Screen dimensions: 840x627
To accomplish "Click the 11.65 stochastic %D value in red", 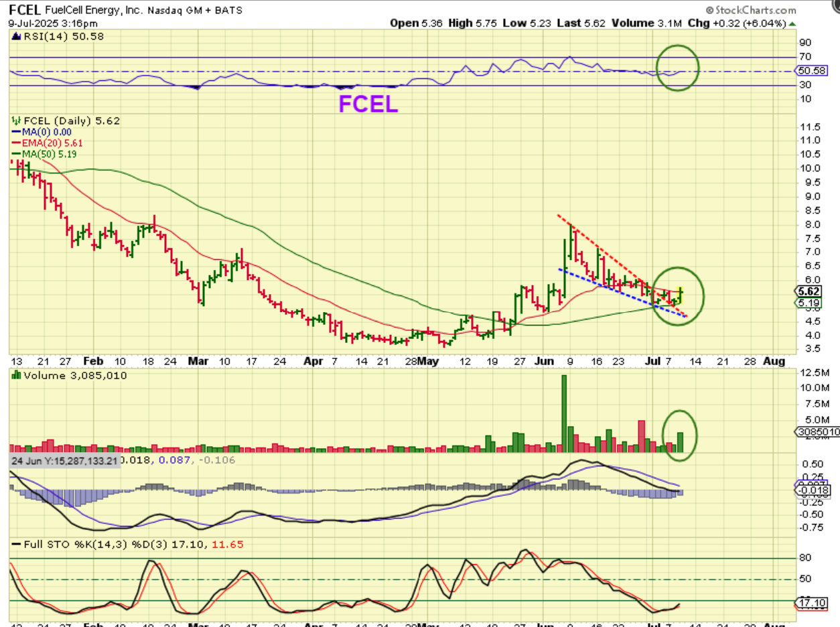I will coord(228,545).
